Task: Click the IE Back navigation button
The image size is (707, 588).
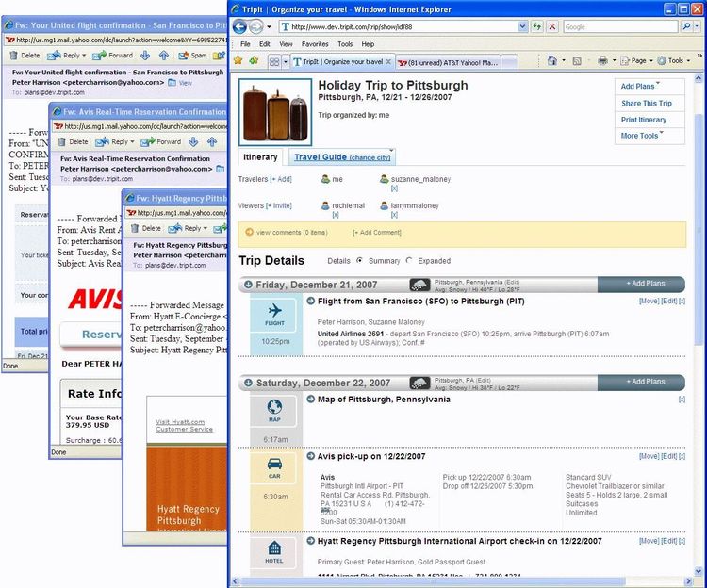Action: pyautogui.click(x=241, y=26)
